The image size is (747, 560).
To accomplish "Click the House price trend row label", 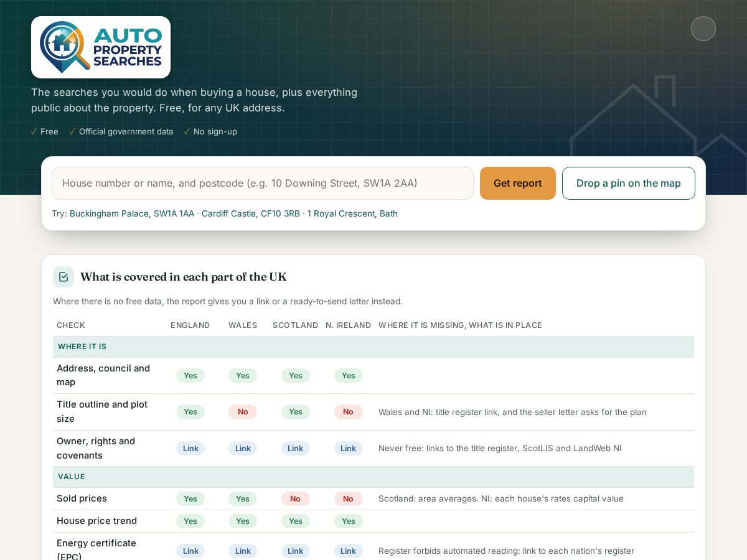I will pyautogui.click(x=96, y=521).
